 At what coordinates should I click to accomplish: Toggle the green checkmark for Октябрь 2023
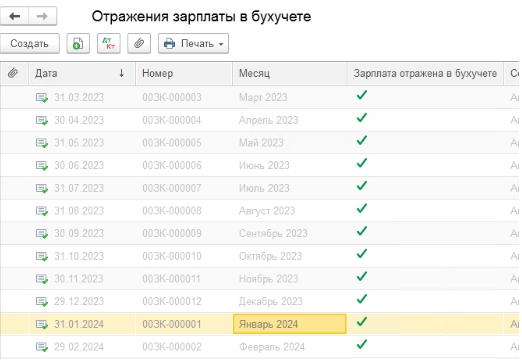pos(362,254)
